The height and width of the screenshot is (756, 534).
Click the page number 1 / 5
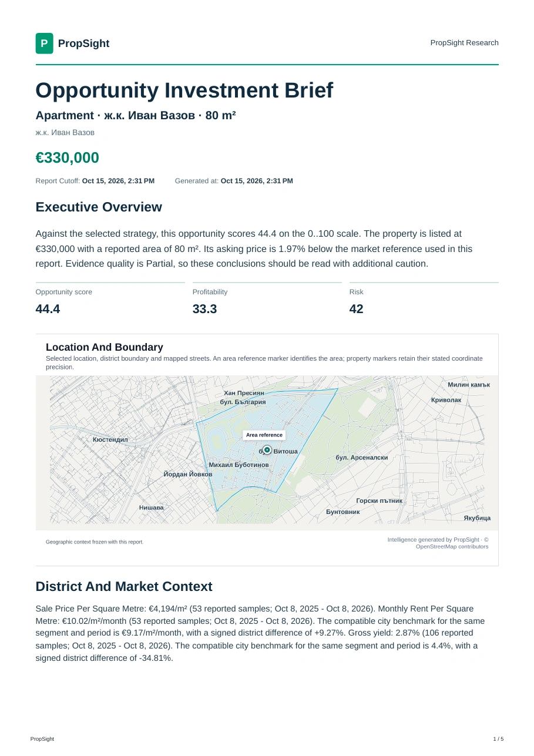click(498, 739)
